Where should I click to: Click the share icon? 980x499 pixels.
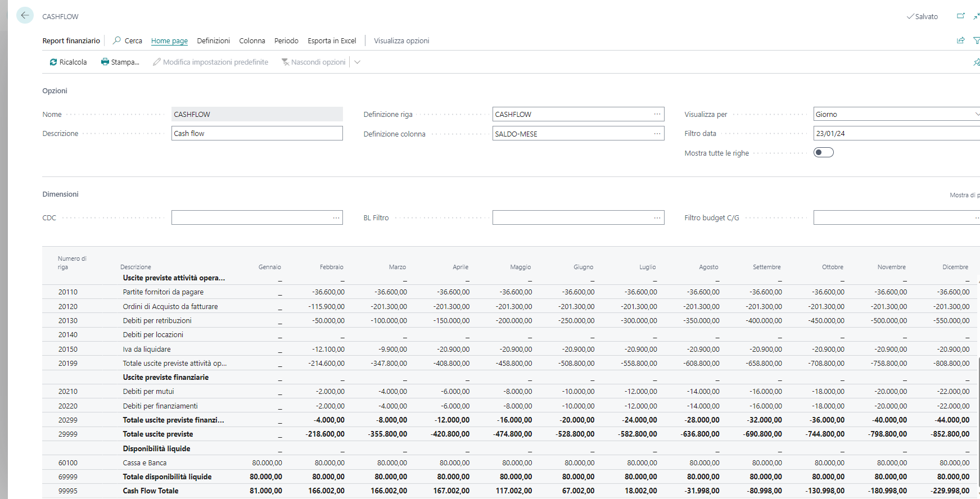[961, 40]
